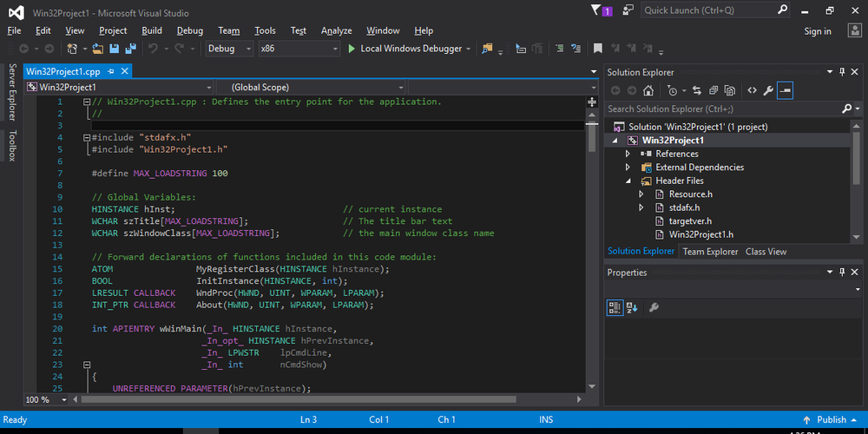The image size is (868, 434).
Task: Click Collapse All in Solution Explorer toolbar
Action: (713, 91)
